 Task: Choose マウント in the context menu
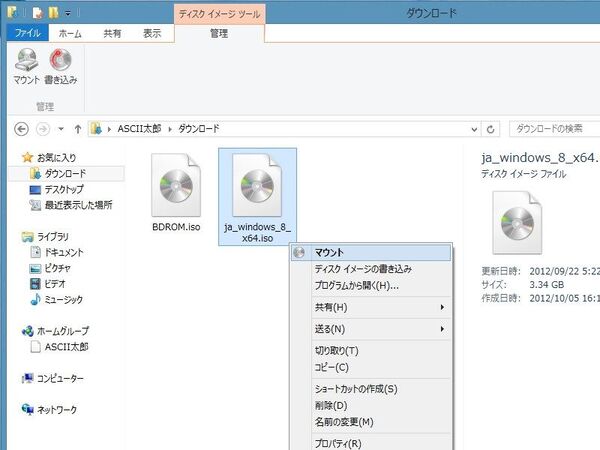(x=371, y=253)
